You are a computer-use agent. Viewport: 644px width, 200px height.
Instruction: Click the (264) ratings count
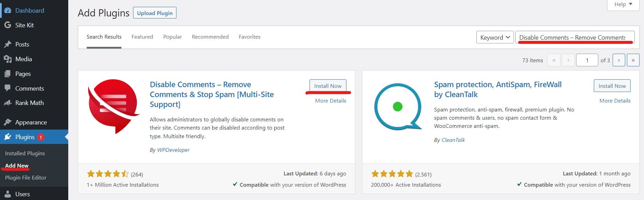(137, 174)
